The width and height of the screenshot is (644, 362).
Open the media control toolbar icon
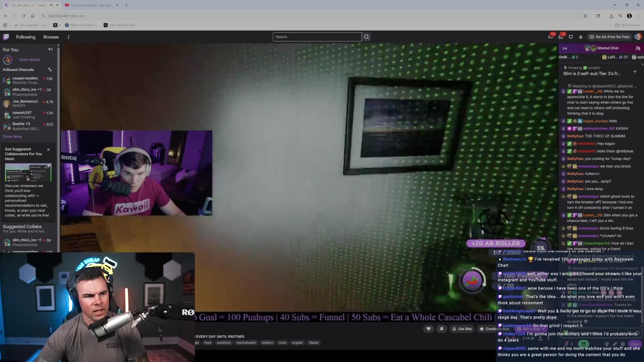click(620, 16)
